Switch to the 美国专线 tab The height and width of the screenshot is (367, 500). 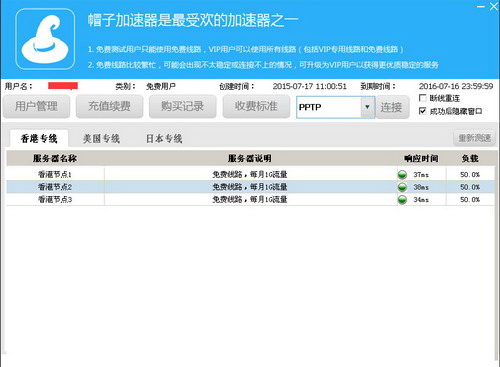coord(101,138)
